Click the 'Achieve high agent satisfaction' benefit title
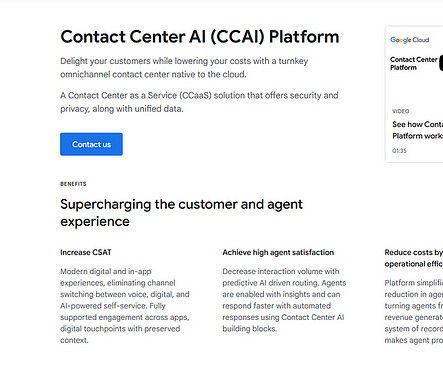This screenshot has width=443, height=370. click(x=278, y=252)
